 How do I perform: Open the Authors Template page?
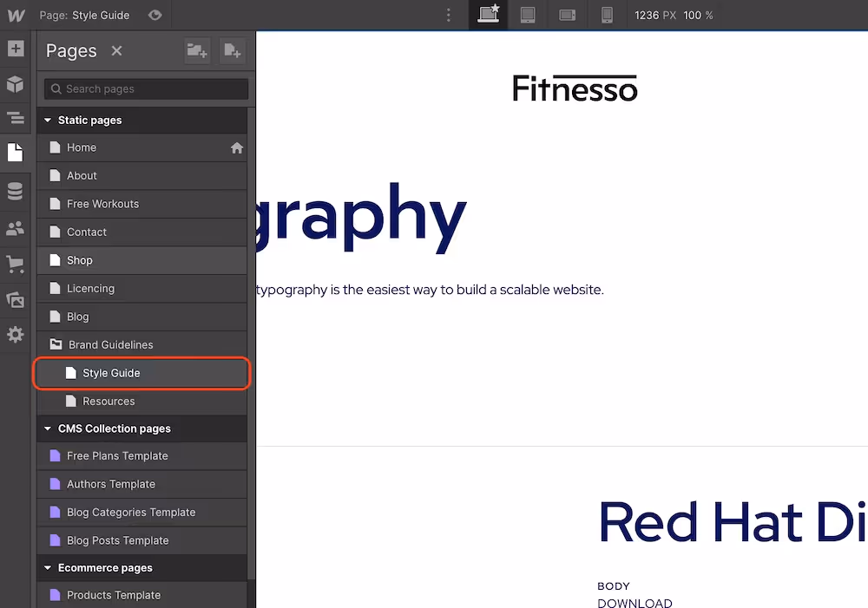click(141, 485)
